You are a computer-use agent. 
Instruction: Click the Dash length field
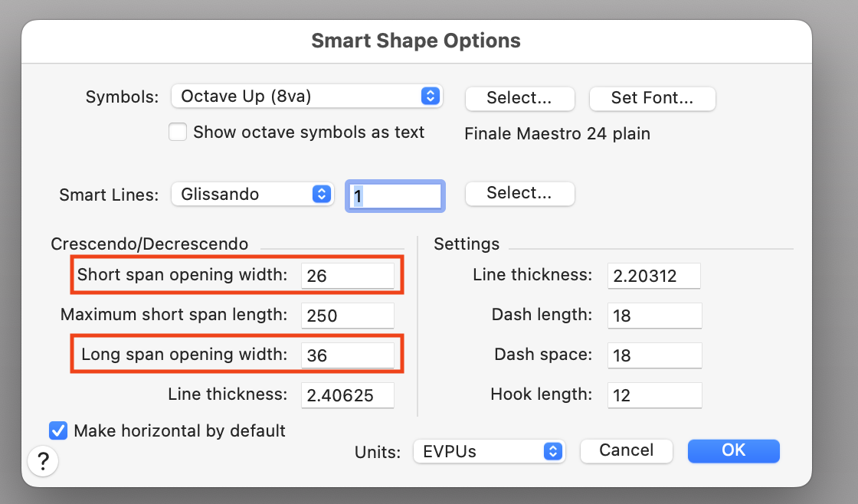tap(654, 316)
